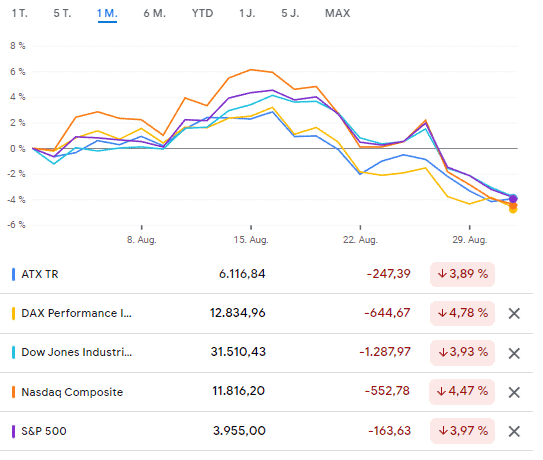
Task: Show the YTD range
Action: coord(203,13)
